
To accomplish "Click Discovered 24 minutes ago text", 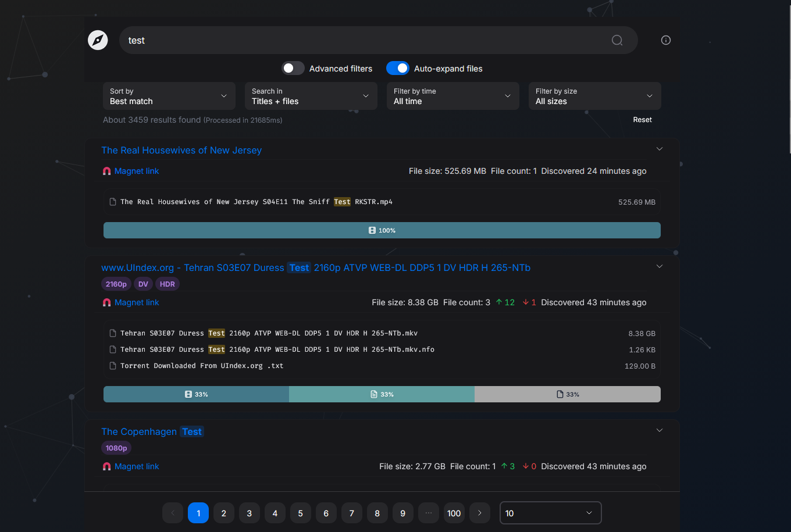I will click(x=594, y=171).
